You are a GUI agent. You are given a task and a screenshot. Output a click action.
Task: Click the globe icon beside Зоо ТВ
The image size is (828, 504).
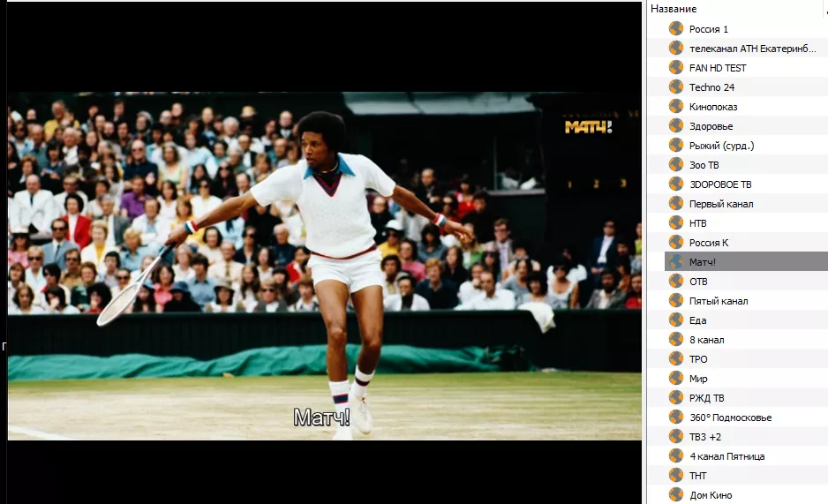point(676,165)
